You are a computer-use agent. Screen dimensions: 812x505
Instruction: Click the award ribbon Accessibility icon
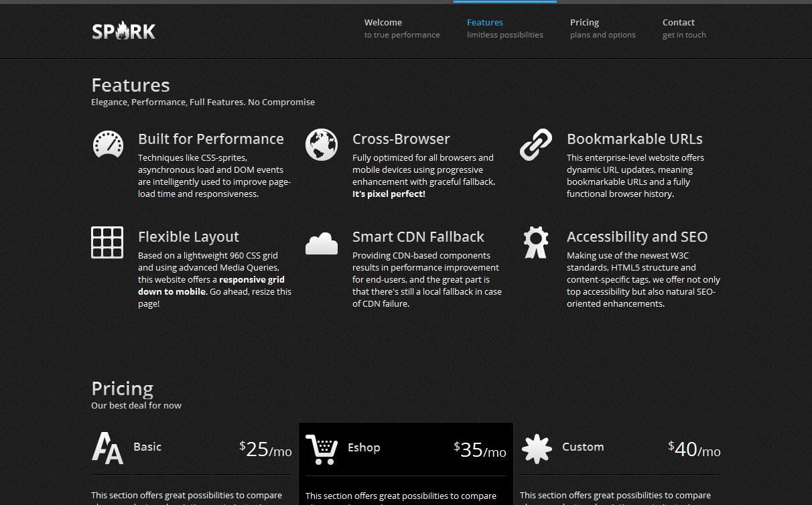(536, 242)
